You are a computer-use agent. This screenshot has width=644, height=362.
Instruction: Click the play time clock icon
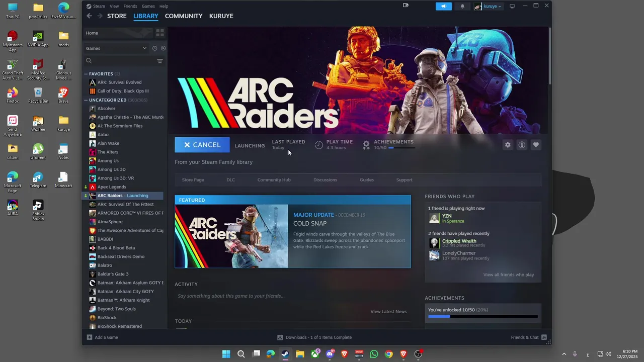tap(319, 145)
